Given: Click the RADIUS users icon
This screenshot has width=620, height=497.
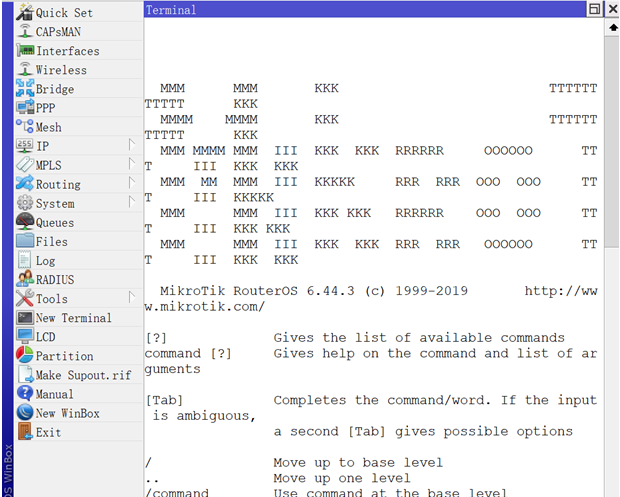Looking at the screenshot, I should coord(25,279).
